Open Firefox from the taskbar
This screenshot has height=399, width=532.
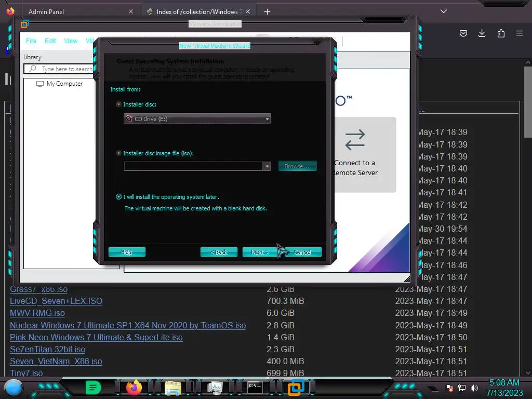tap(134, 388)
